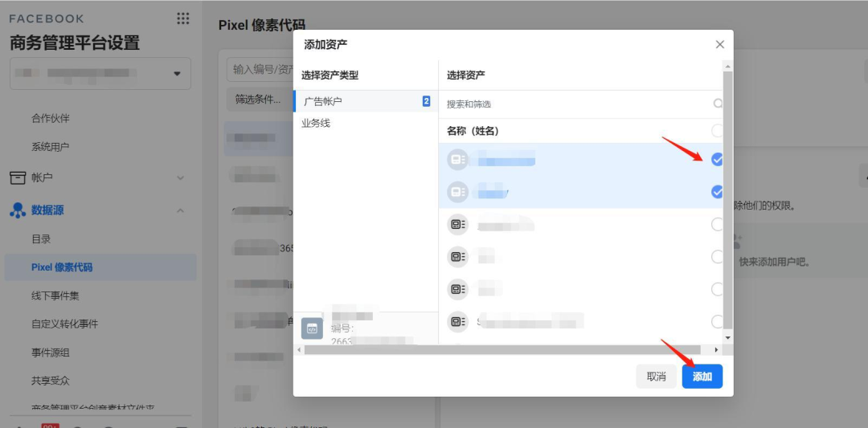The width and height of the screenshot is (868, 428).
Task: Expand the 帐户 section chevron
Action: point(181,178)
